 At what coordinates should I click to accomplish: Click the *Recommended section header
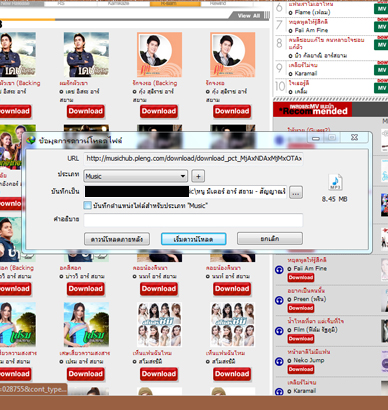click(313, 110)
